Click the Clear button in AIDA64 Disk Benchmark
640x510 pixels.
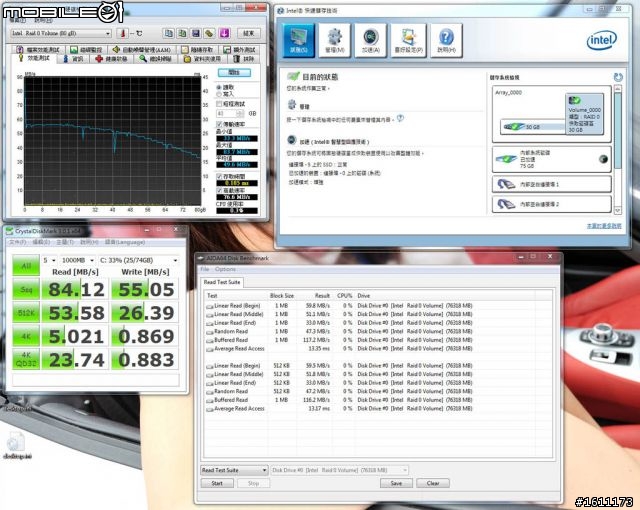pos(433,483)
